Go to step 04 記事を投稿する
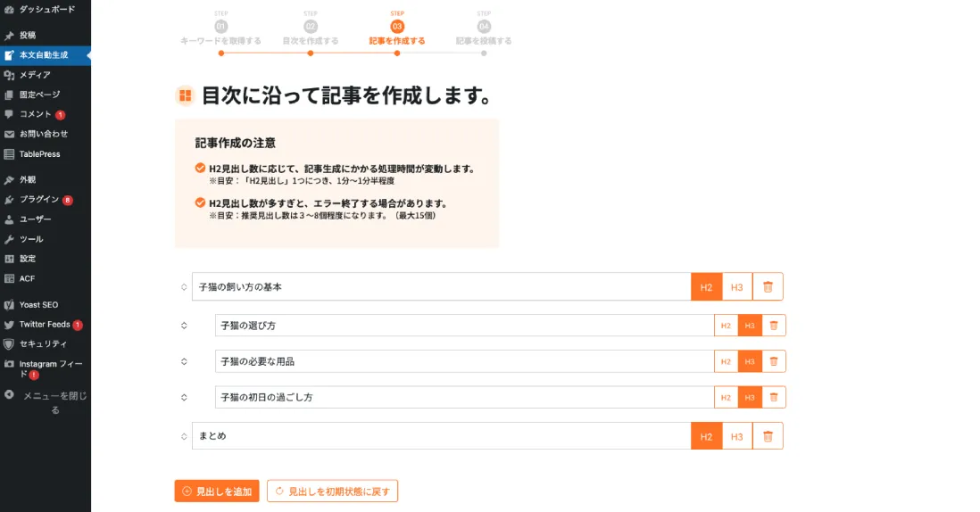The height and width of the screenshot is (512, 980). coord(484,30)
